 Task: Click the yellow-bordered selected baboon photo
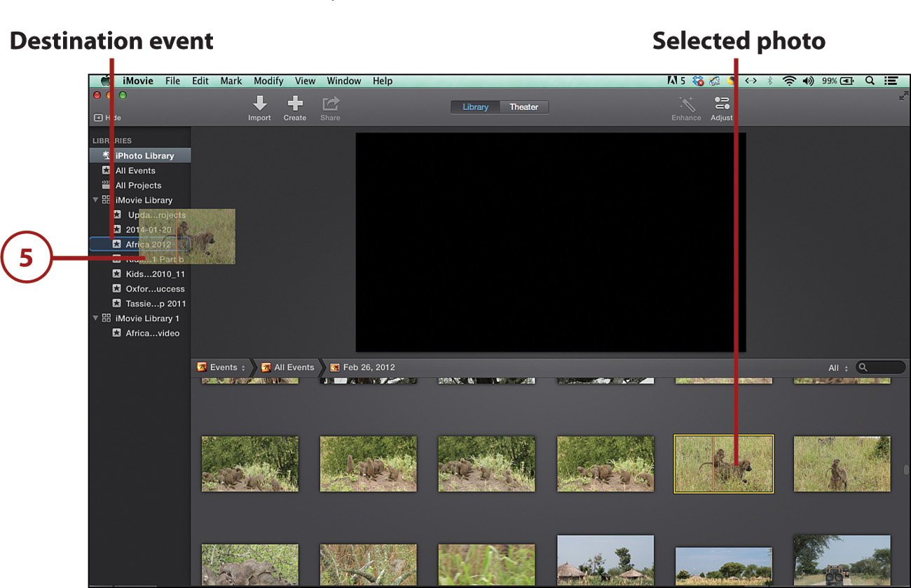point(724,464)
